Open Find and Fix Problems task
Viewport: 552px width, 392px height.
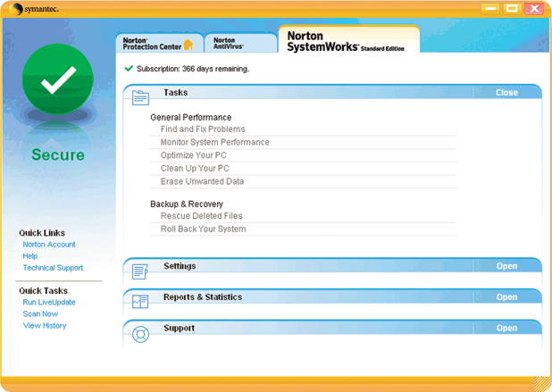(x=203, y=129)
